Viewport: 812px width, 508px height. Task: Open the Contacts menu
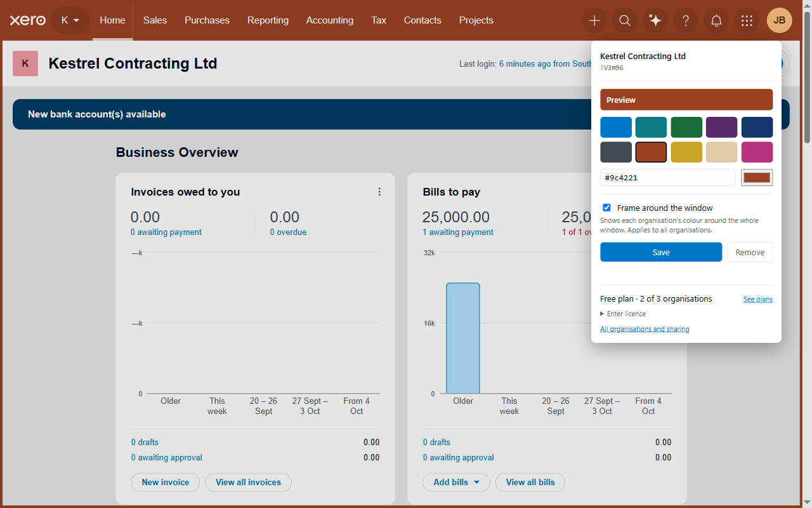422,20
